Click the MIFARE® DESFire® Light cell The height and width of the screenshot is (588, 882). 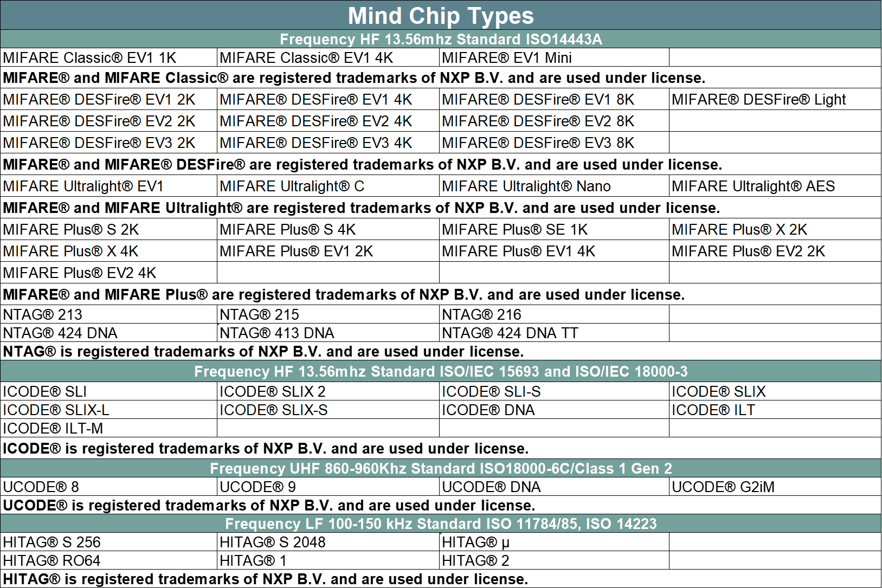775,99
